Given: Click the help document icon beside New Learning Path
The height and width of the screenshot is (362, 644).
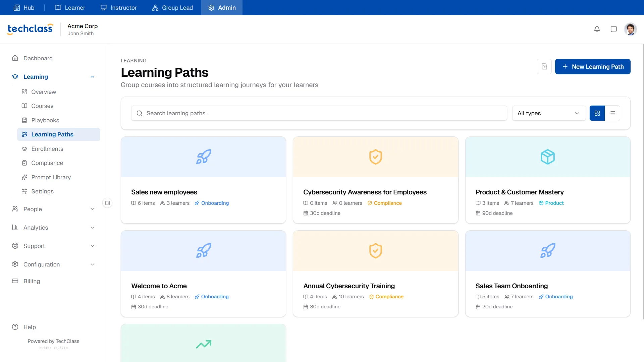Looking at the screenshot, I should (544, 66).
